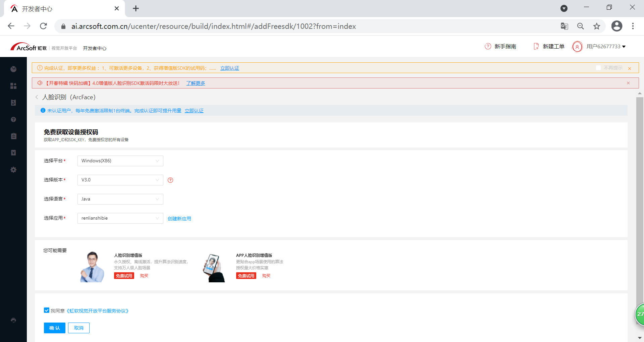Open the 选择平台 platform dropdown
This screenshot has width=644, height=342.
click(120, 161)
